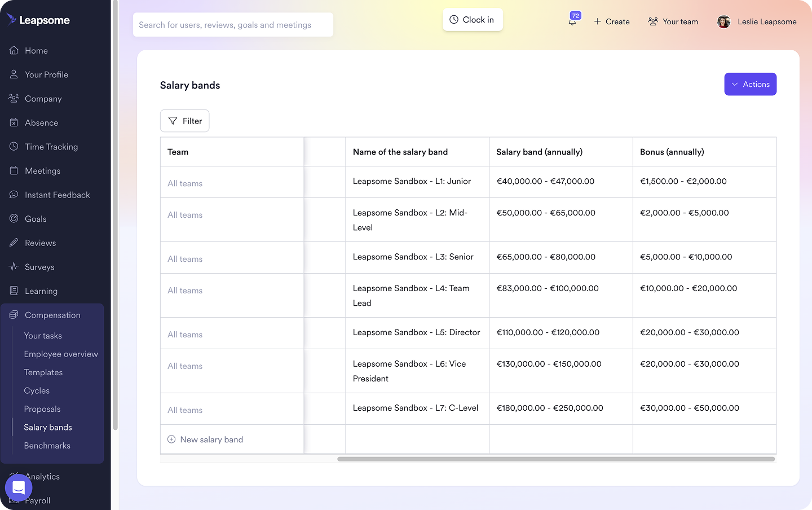Viewport: 812px width, 510px height.
Task: Click the search users and reviews field
Action: point(233,25)
